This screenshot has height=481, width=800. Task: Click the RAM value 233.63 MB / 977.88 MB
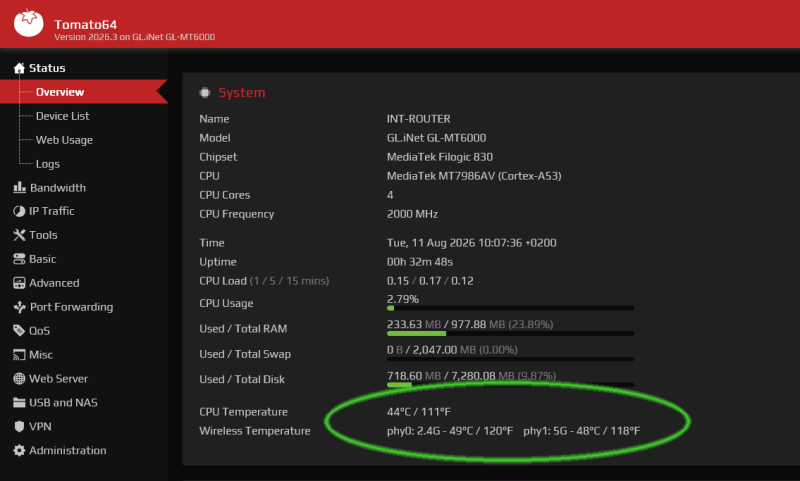(x=470, y=324)
